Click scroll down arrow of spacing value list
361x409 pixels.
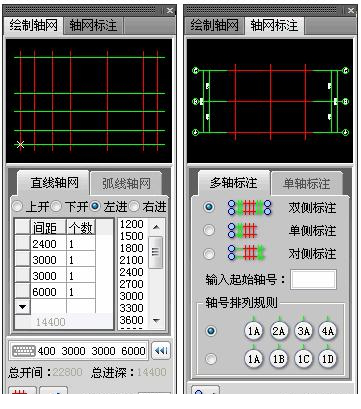[x=156, y=321]
